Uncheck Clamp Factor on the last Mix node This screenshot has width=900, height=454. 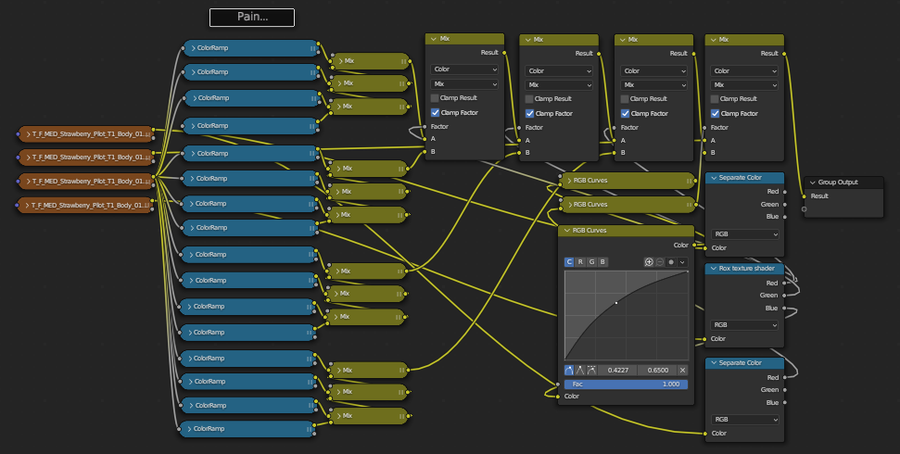tap(715, 113)
